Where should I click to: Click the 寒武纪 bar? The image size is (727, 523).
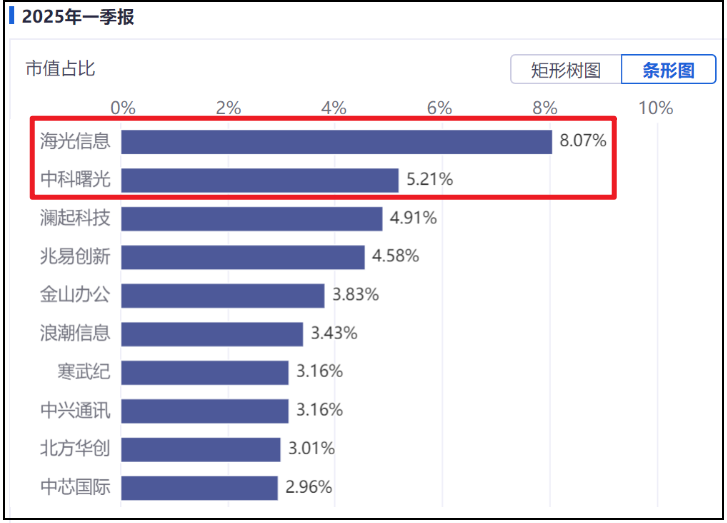tap(205, 373)
